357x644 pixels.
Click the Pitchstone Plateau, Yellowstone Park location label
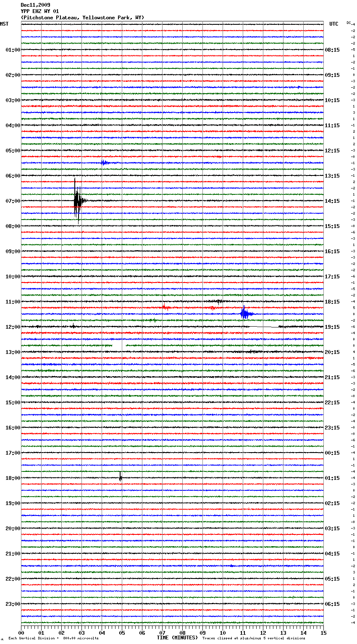(82, 18)
